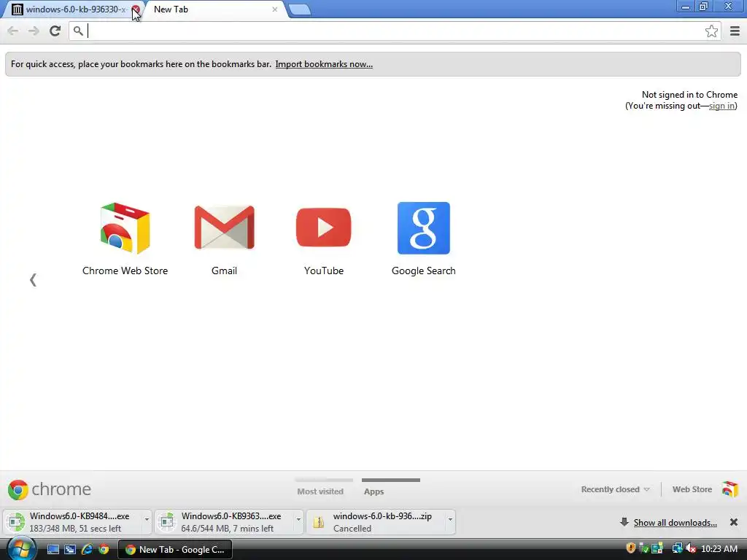Open the Chrome hamburger menu

(x=735, y=31)
